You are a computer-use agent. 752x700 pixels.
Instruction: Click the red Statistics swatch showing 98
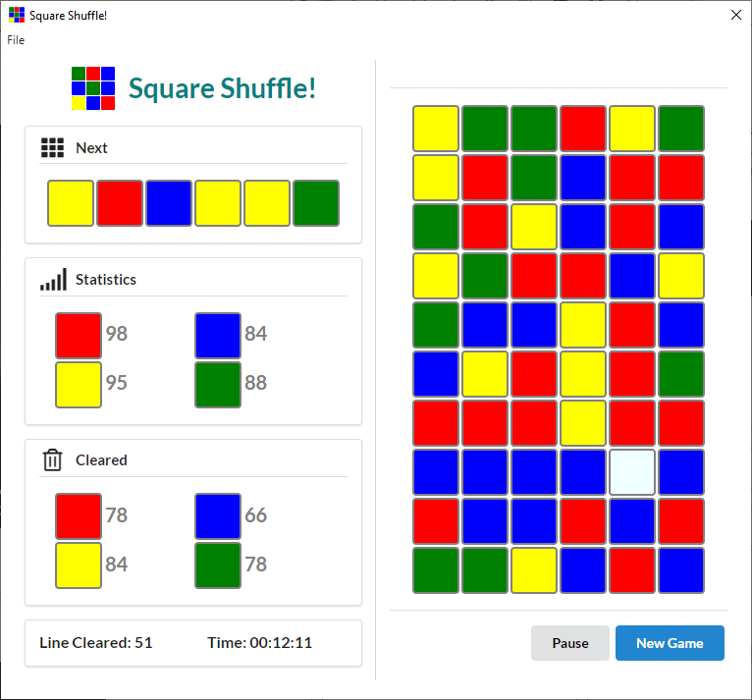point(79,335)
